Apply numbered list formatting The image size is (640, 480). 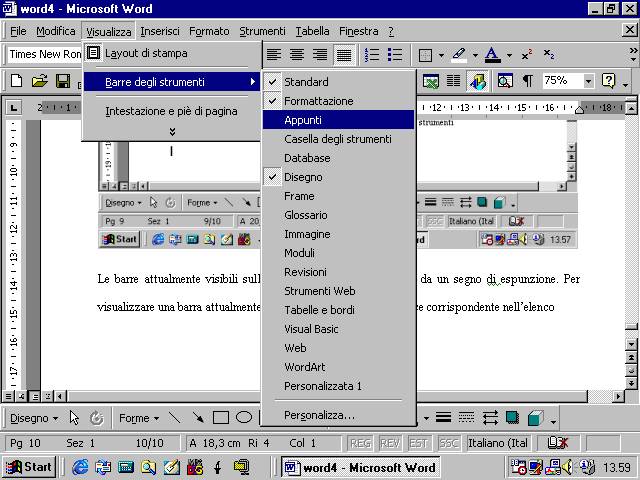tap(371, 55)
